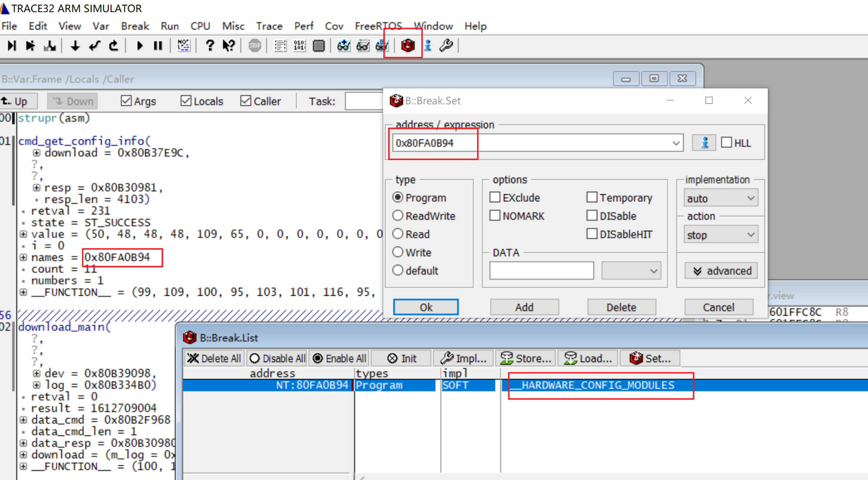Toggle the Args checkbox

126,101
